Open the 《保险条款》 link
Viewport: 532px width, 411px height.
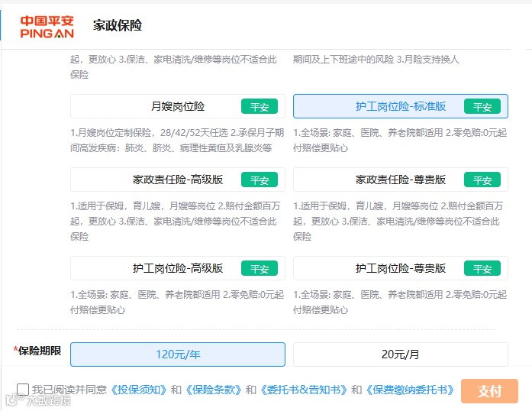[x=214, y=390]
